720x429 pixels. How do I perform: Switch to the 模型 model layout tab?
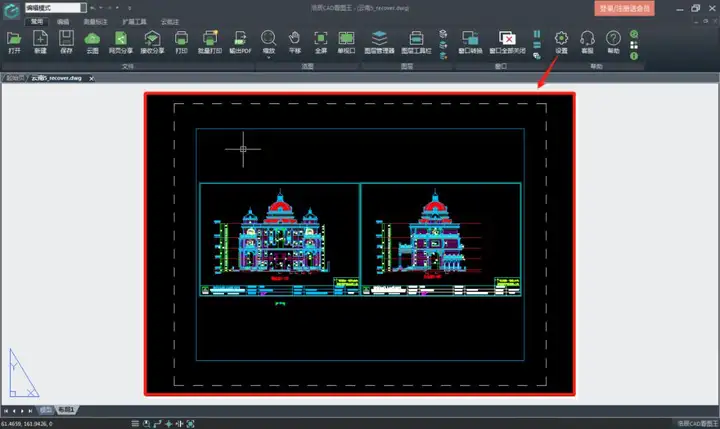point(45,410)
